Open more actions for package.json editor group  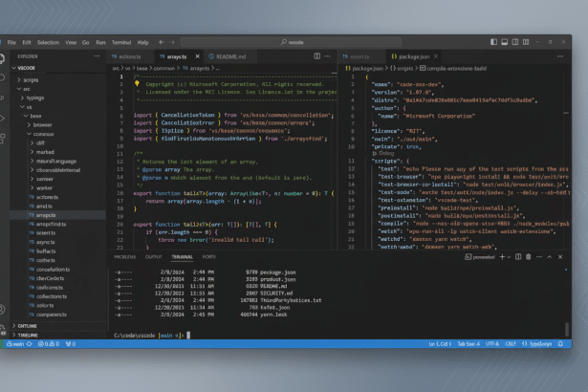560,56
